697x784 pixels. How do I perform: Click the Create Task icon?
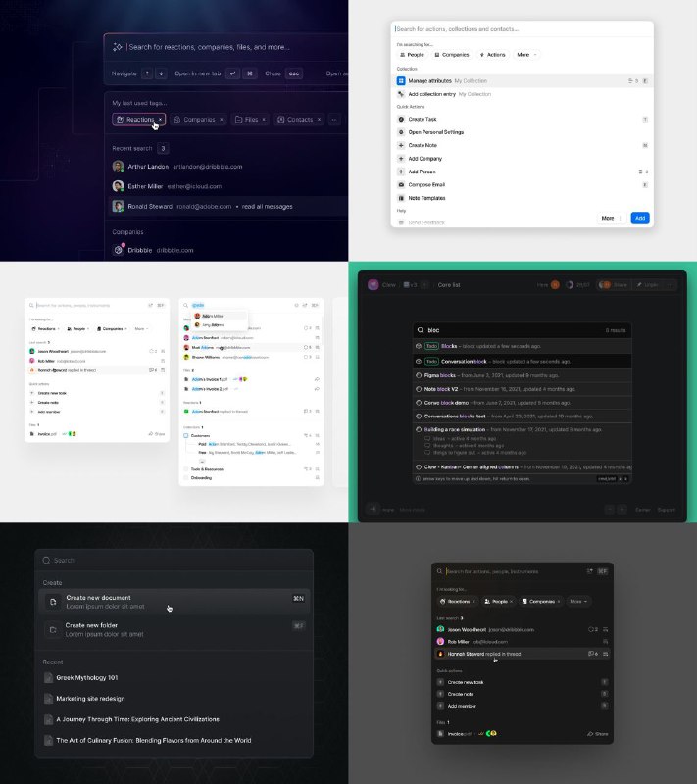tap(401, 119)
